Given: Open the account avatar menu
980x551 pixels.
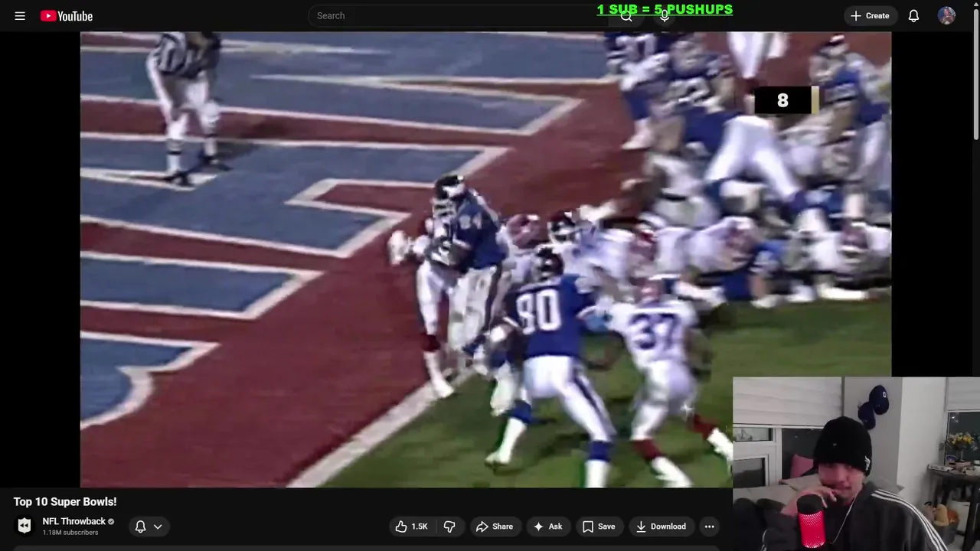Looking at the screenshot, I should pos(946,15).
